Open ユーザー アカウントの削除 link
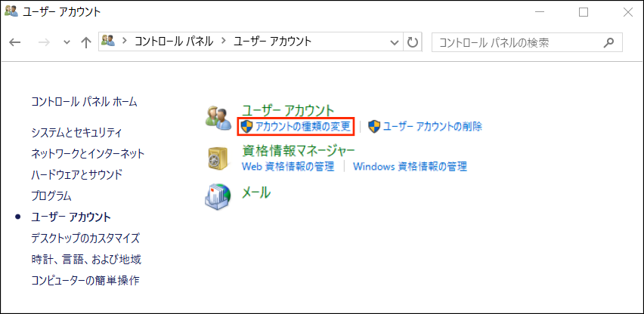 [432, 126]
